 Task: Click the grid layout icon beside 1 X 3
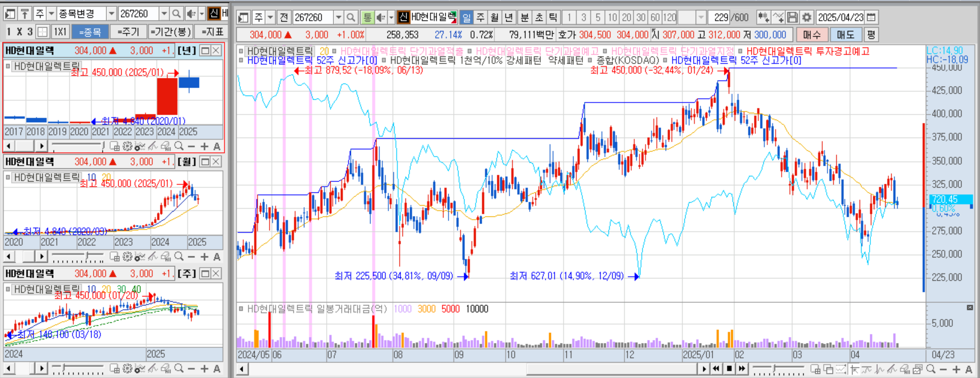point(43,32)
